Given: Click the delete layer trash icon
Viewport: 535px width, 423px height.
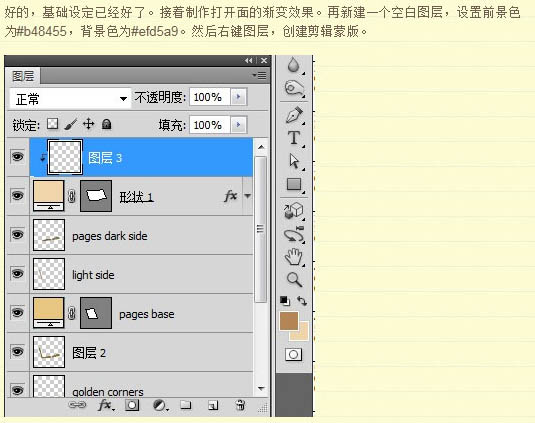Looking at the screenshot, I should [x=240, y=405].
